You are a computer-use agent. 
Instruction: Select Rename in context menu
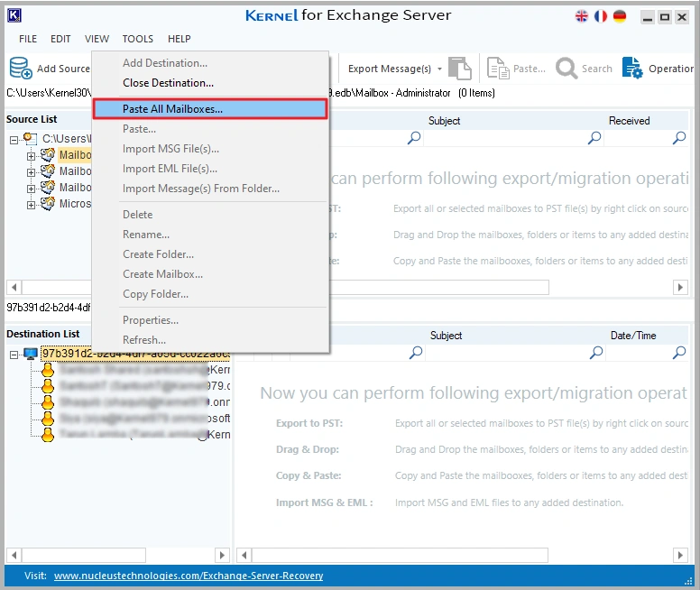pyautogui.click(x=210, y=235)
